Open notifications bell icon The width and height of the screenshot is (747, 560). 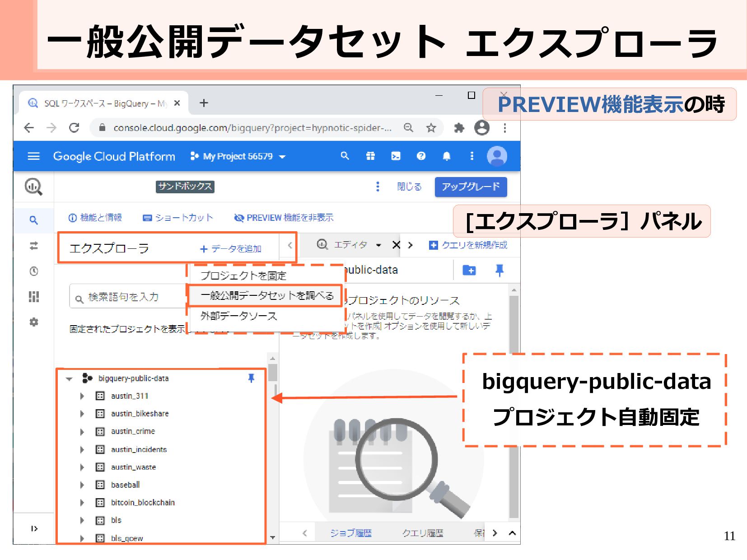pyautogui.click(x=446, y=156)
